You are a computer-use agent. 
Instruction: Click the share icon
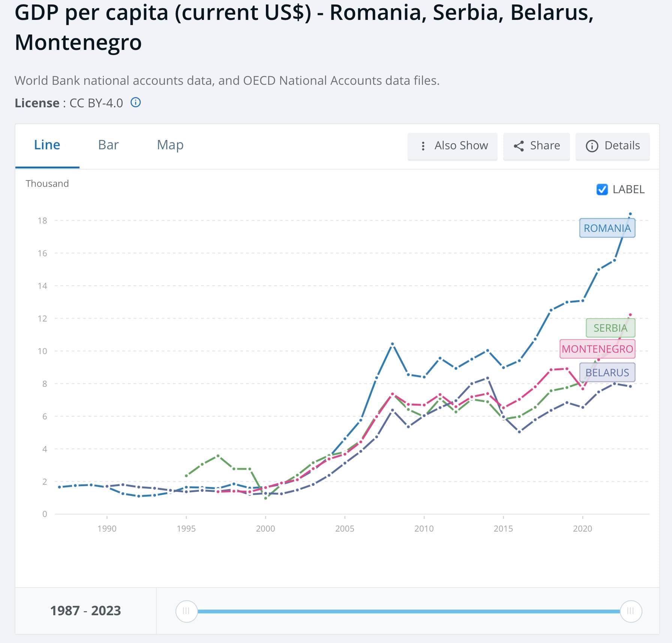(x=519, y=146)
